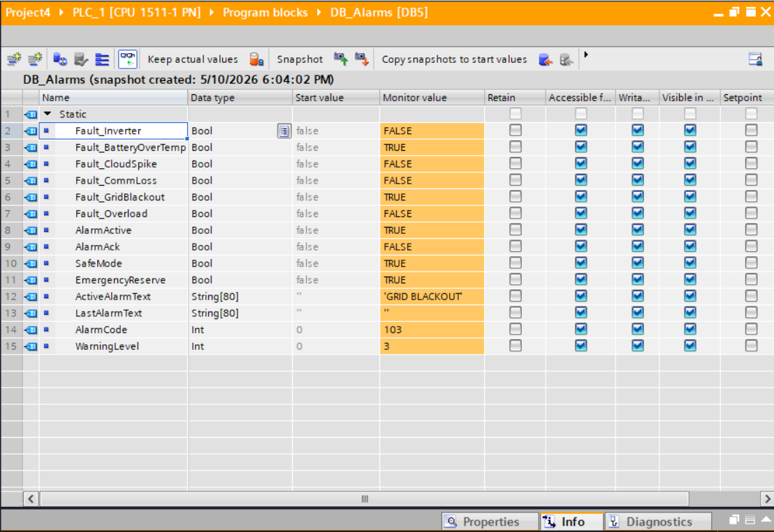Image resolution: width=774 pixels, height=532 pixels.
Task: Click the grey block edit toolbar icon
Action: click(x=81, y=59)
